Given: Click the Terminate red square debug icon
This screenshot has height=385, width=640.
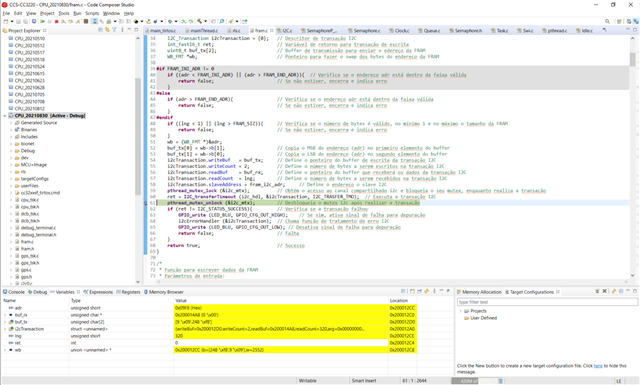Looking at the screenshot, I should (x=56, y=21).
